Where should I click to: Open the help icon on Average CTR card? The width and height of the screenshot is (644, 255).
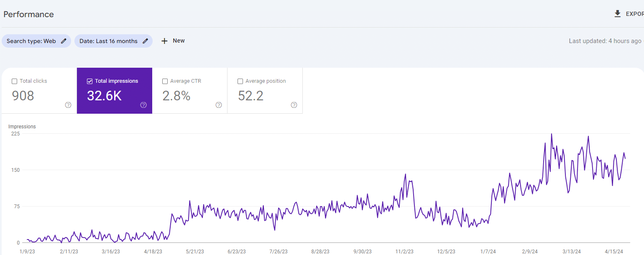click(x=219, y=105)
